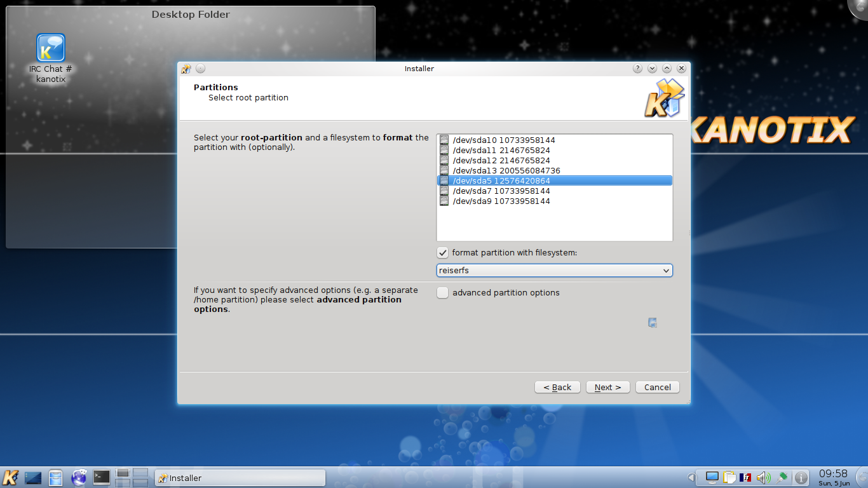The image size is (868, 488).
Task: Open the reiserfs filesystem dropdown
Action: [554, 271]
